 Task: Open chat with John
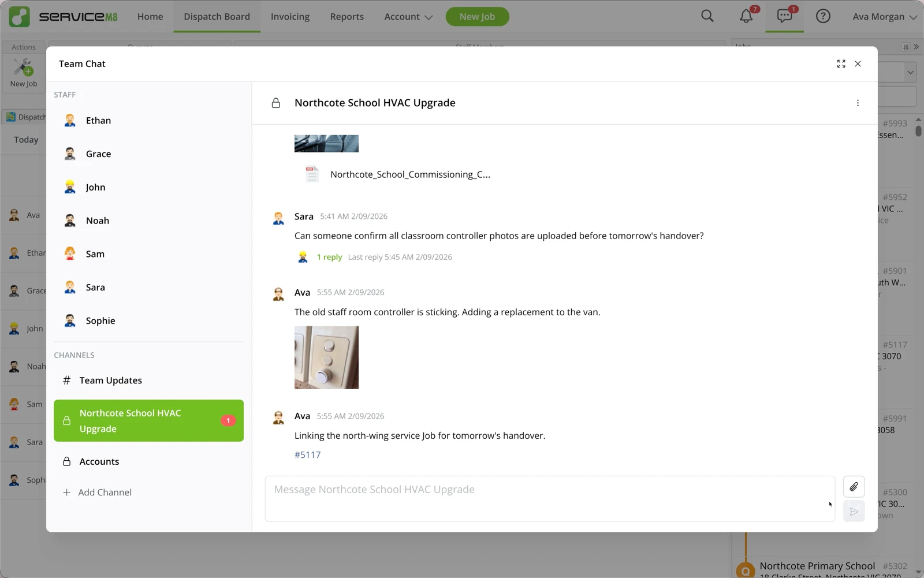pos(148,187)
